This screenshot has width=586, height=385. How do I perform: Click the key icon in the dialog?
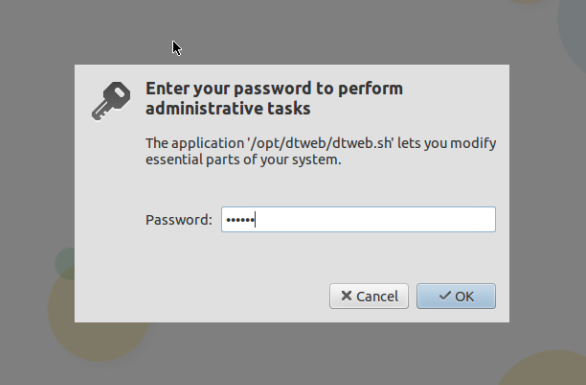tap(111, 101)
